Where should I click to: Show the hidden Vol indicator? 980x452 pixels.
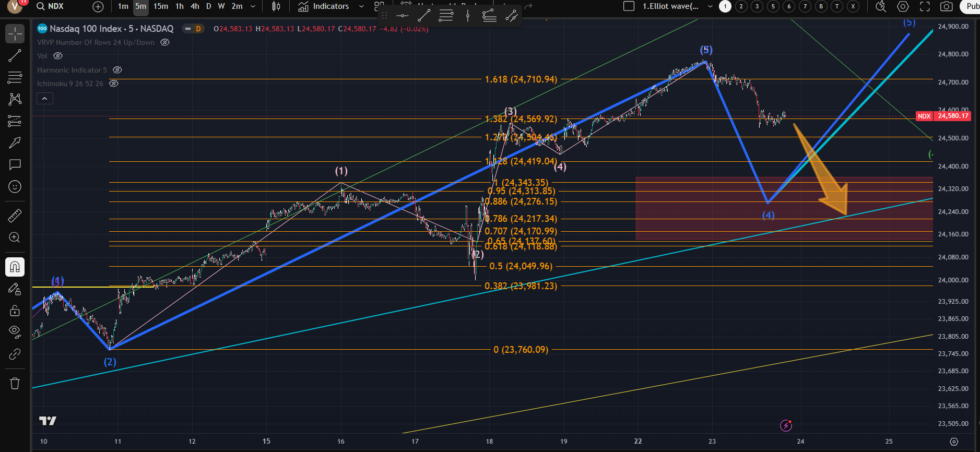point(58,56)
